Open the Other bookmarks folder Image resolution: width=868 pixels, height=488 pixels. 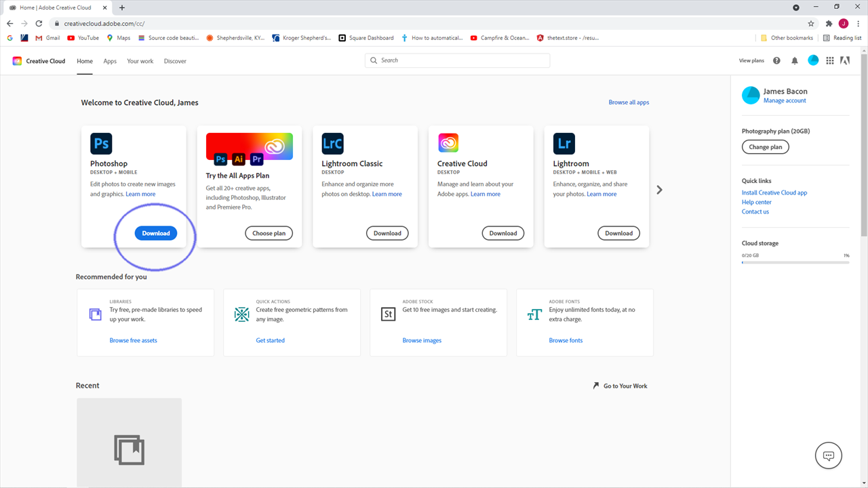click(x=787, y=38)
